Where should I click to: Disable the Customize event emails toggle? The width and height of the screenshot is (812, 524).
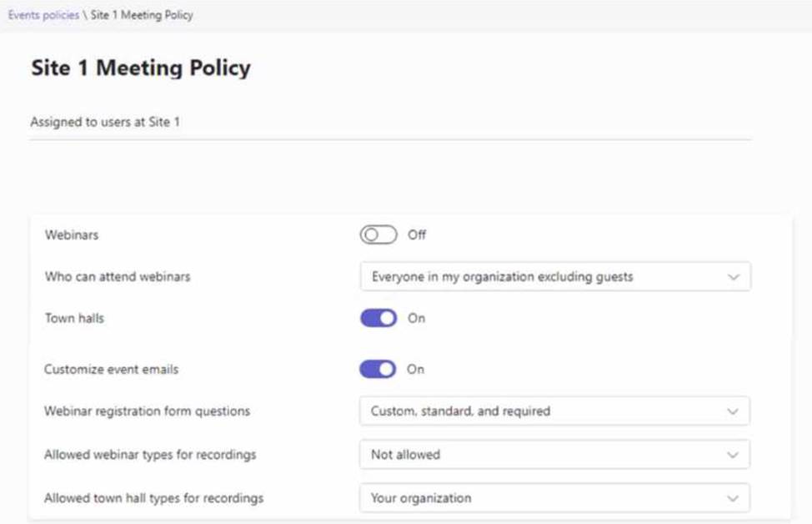[378, 369]
